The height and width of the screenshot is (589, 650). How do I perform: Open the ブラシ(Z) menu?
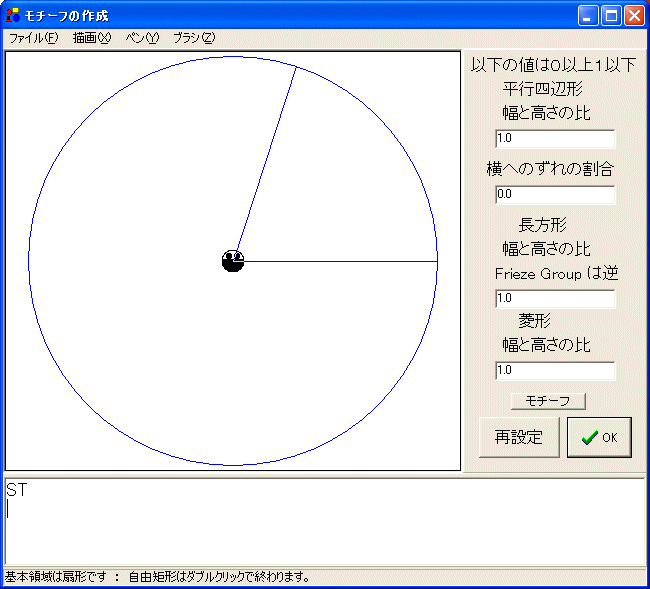[x=194, y=38]
